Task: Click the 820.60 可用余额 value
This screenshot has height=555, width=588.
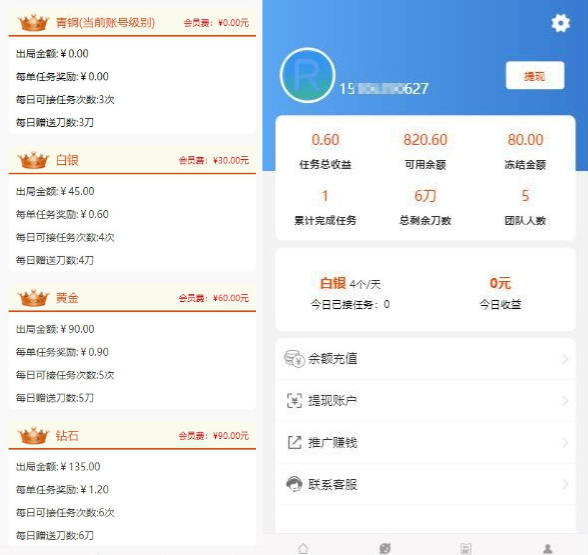Action: [425, 140]
